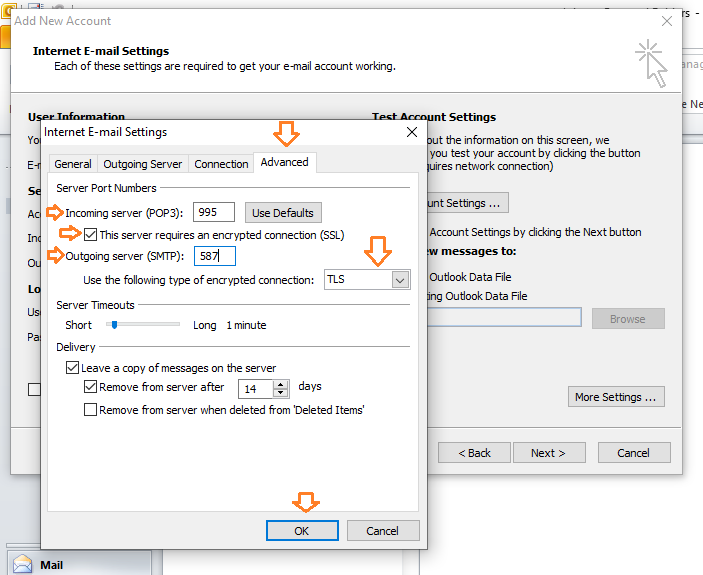Uncheck Leave a copy of messages on server
Screen dimensions: 703x575
[72, 368]
